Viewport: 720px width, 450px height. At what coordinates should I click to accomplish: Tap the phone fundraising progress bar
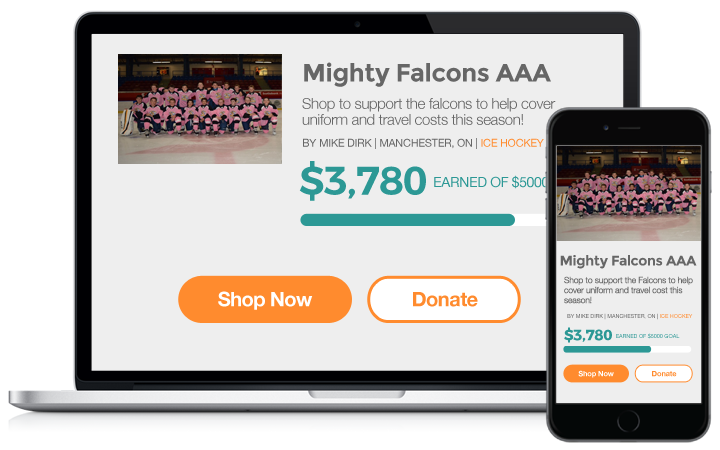click(x=627, y=349)
